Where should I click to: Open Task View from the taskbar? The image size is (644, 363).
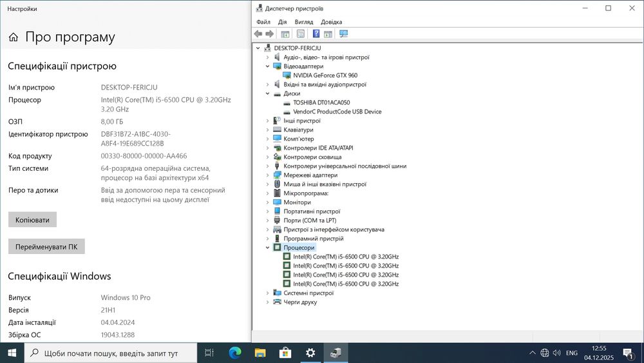[209, 353]
